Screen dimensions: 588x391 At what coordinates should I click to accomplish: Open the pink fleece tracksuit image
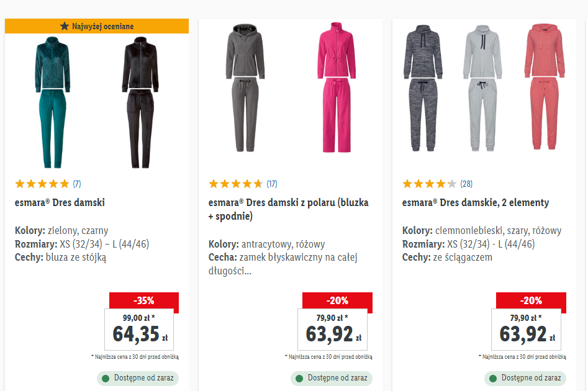[337, 88]
